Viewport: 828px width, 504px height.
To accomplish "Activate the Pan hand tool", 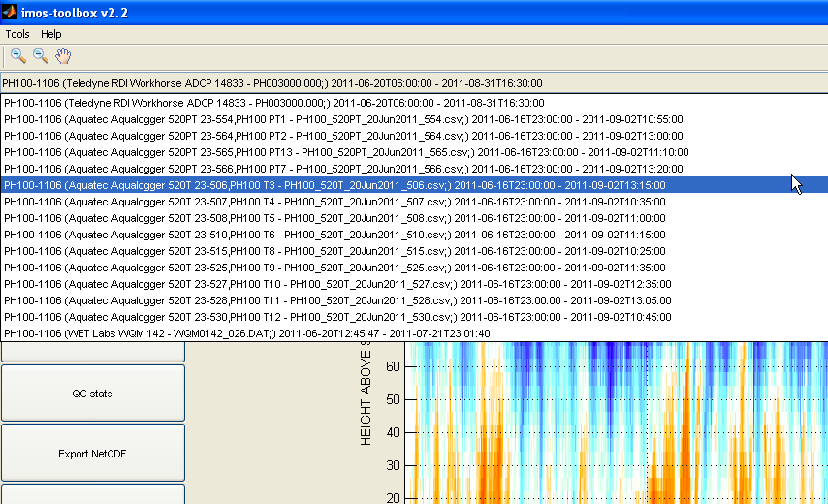I will tap(63, 56).
